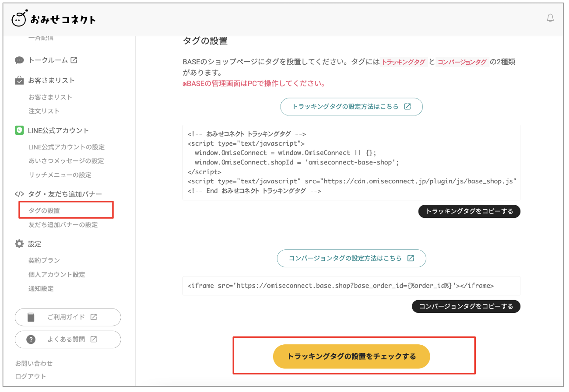Click the notification bell icon
The image size is (569, 392).
[550, 18]
